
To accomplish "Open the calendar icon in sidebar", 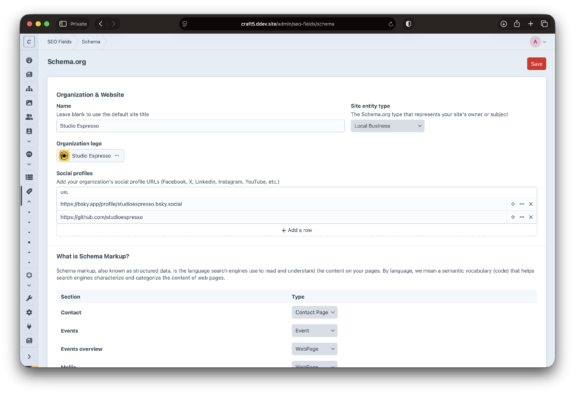I will [29, 131].
